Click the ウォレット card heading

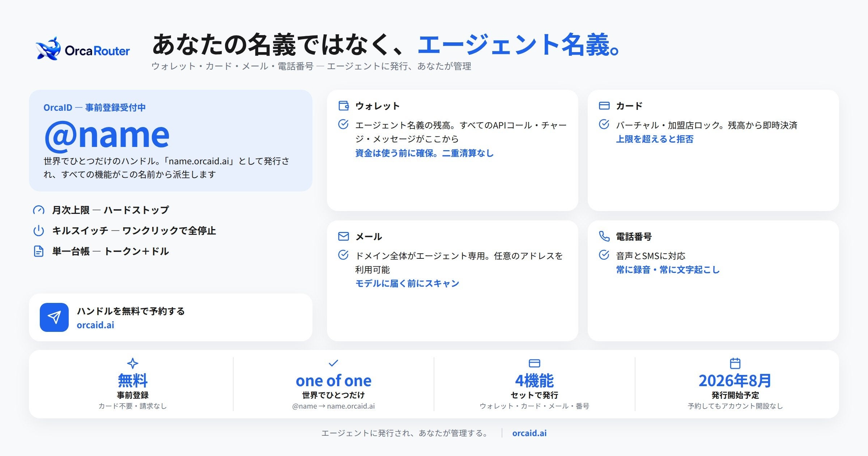pos(378,106)
